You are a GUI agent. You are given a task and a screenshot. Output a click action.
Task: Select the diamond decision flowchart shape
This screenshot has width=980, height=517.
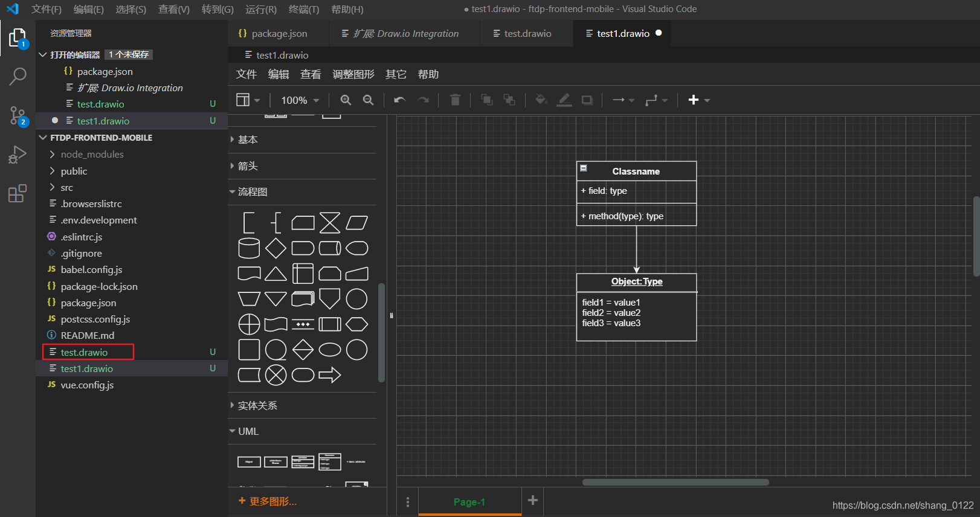(276, 248)
